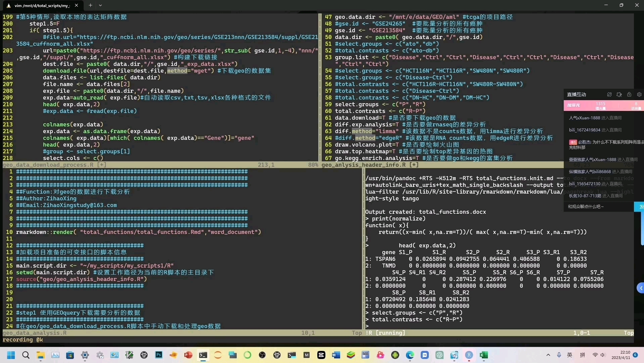Open File Explorer from taskbar
Screen dimensions: 644x363
pyautogui.click(x=41, y=355)
